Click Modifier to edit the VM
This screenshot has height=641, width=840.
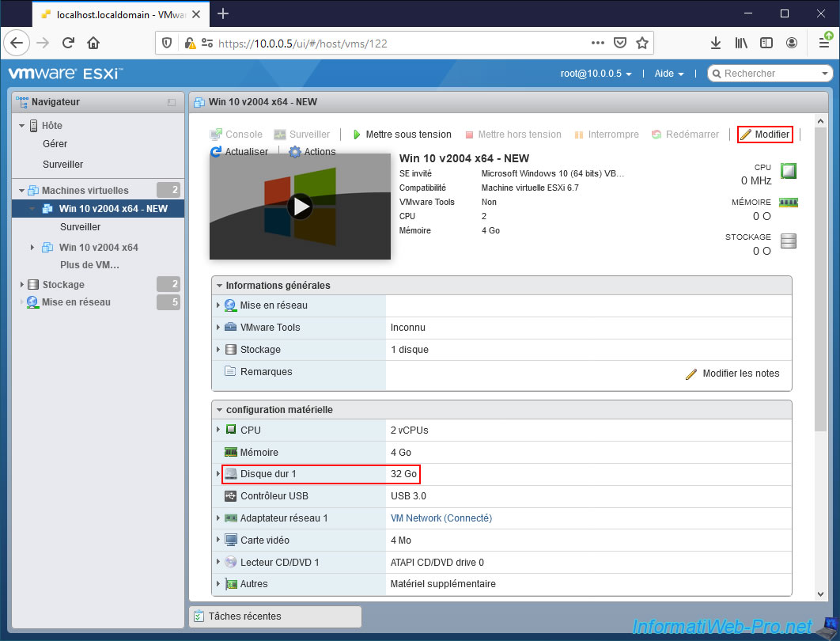(x=765, y=134)
